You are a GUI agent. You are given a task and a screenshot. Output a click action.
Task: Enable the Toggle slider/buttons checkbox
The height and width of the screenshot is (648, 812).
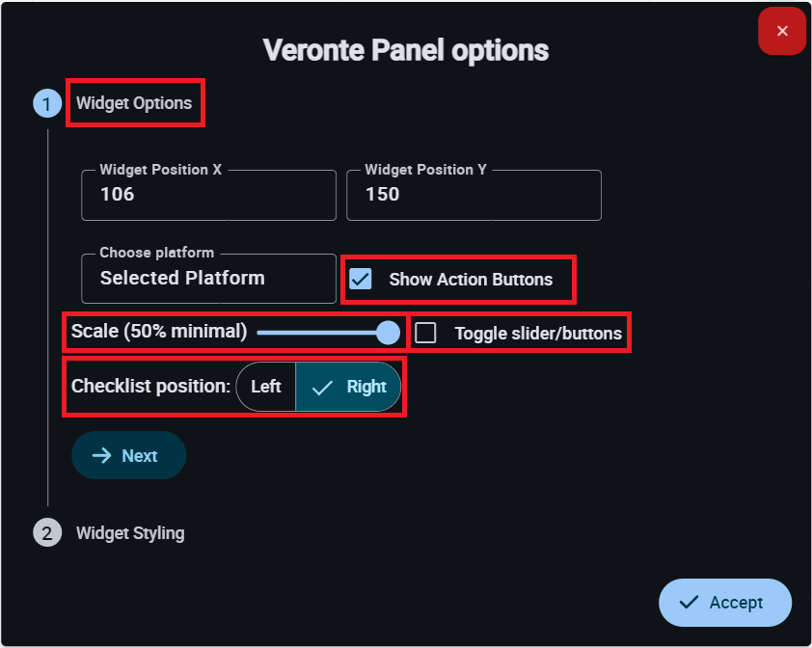point(425,334)
